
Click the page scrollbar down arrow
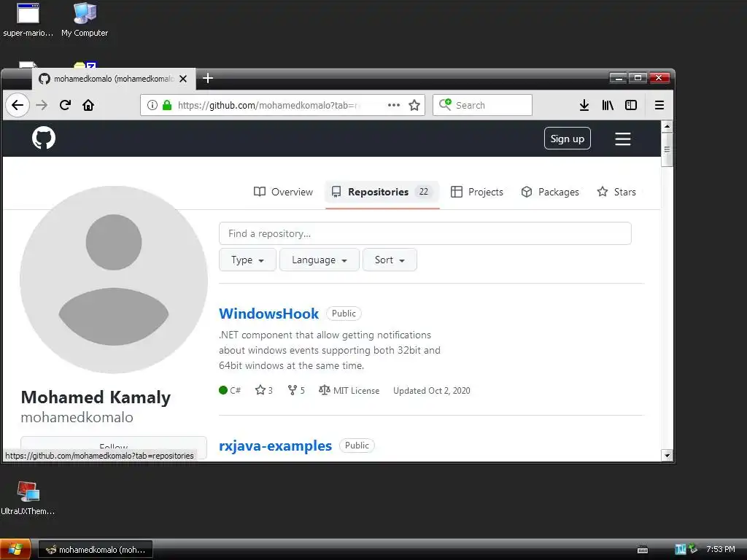tap(667, 456)
